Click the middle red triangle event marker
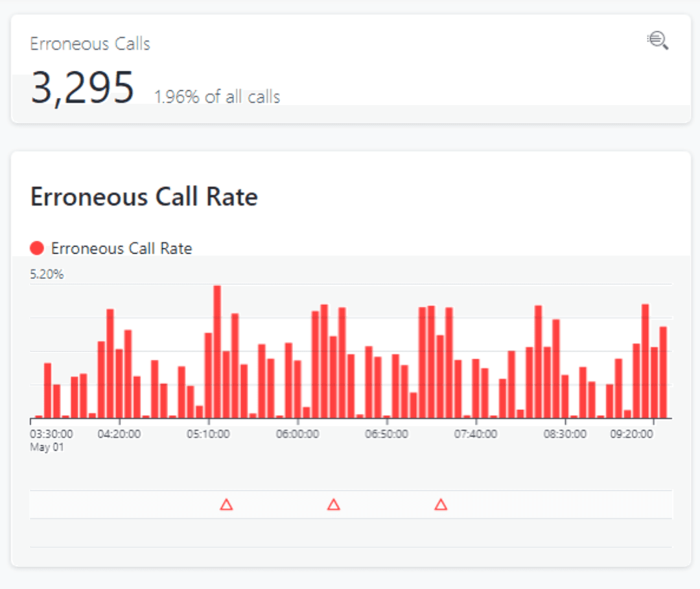The height and width of the screenshot is (589, 700). (x=334, y=505)
